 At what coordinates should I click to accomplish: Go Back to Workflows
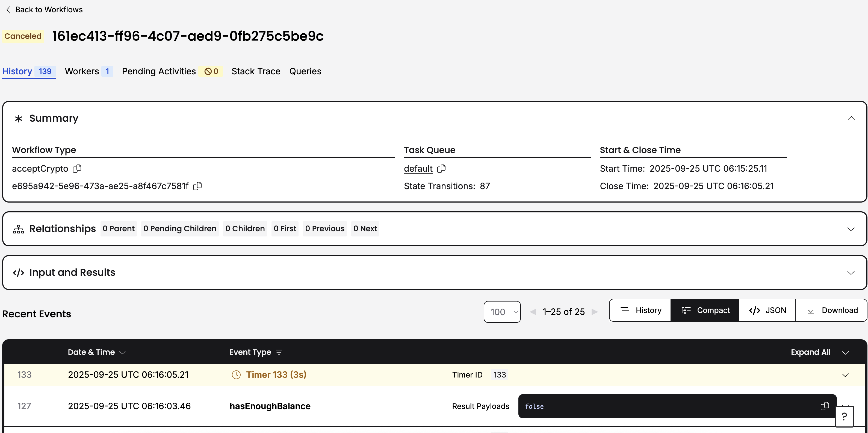point(44,10)
